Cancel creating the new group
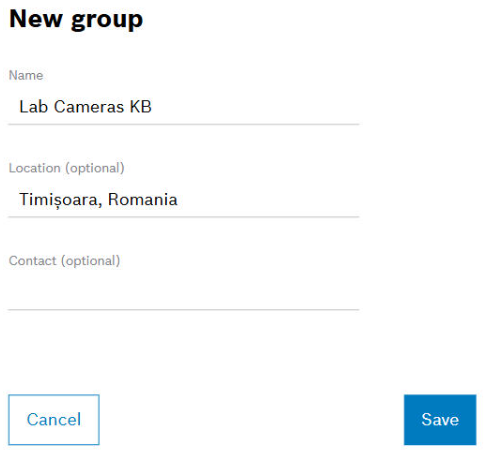 point(54,420)
